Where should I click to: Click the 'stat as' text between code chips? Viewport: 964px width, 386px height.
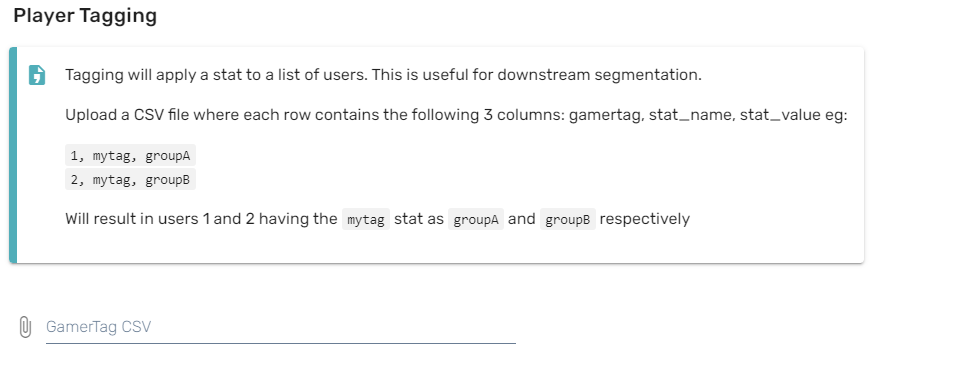(x=419, y=219)
